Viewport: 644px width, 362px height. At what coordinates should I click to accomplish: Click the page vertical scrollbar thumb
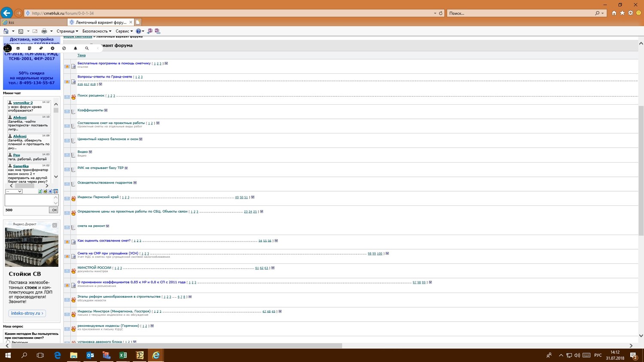pyautogui.click(x=641, y=170)
